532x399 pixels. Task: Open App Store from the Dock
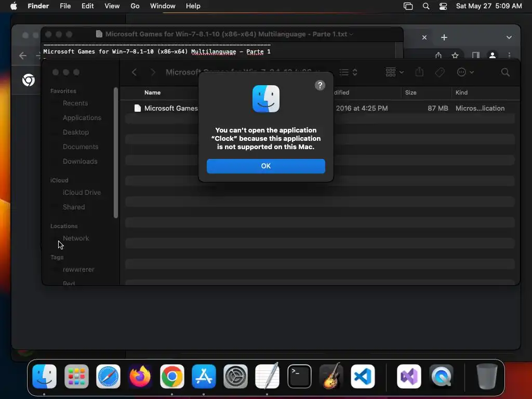coord(204,376)
